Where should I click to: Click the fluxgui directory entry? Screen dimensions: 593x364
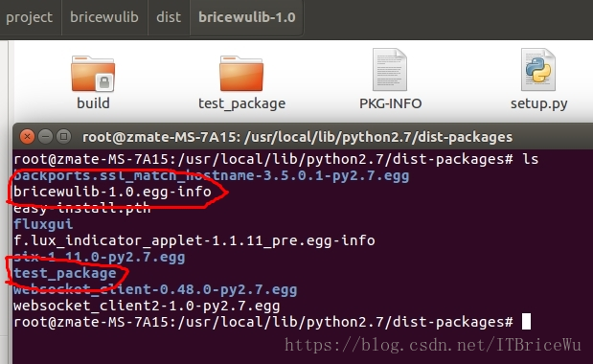[x=43, y=224]
